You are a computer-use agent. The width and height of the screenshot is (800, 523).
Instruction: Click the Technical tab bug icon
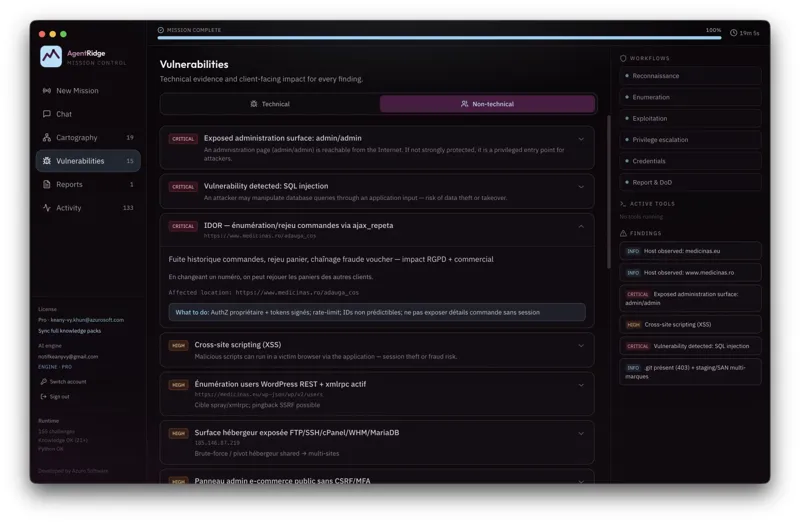[254, 104]
